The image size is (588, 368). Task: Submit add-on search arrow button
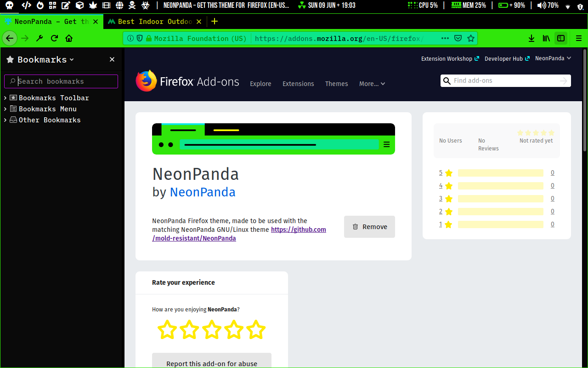pyautogui.click(x=564, y=81)
